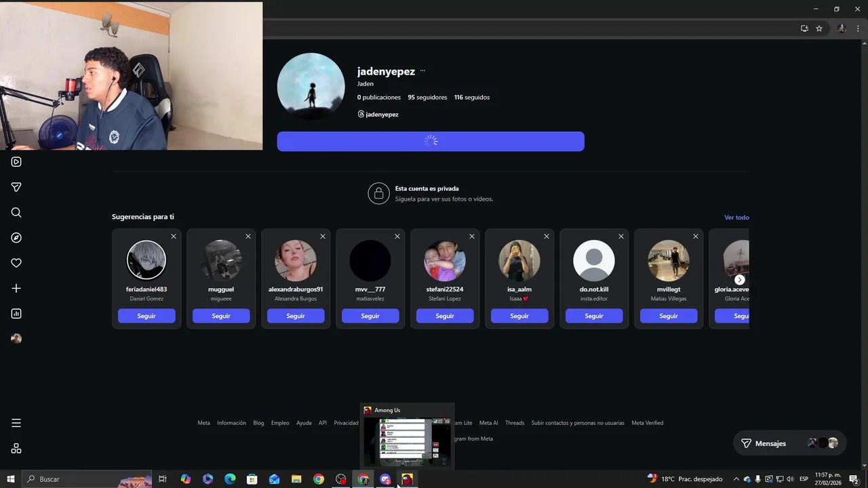
Task: Dismiss the stefani22524 suggestion
Action: tap(472, 237)
